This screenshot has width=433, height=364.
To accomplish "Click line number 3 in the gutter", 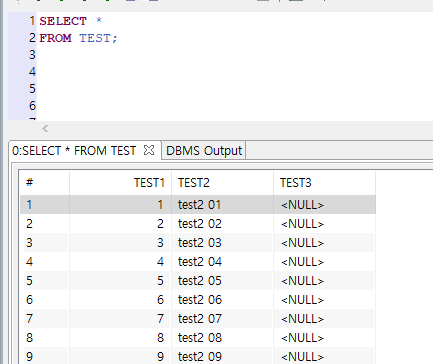I will (32, 55).
